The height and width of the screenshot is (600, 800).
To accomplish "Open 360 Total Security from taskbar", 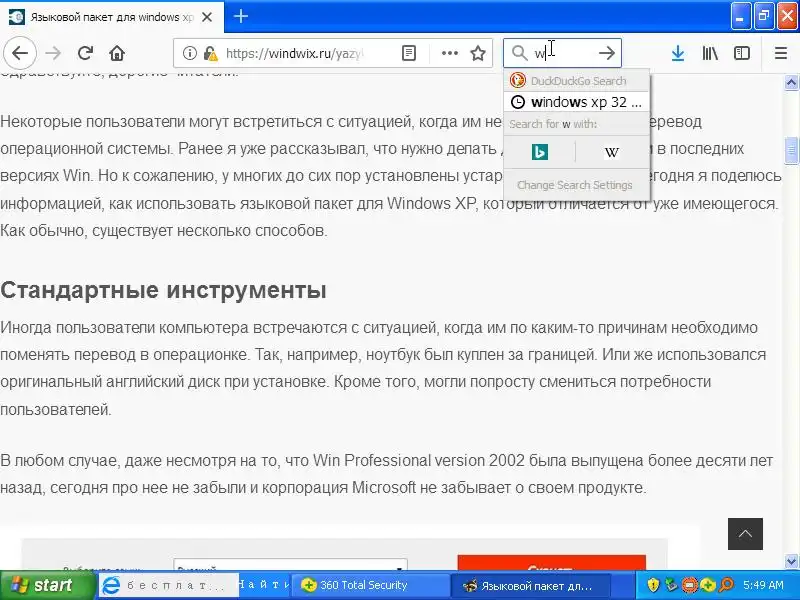I will [x=370, y=586].
